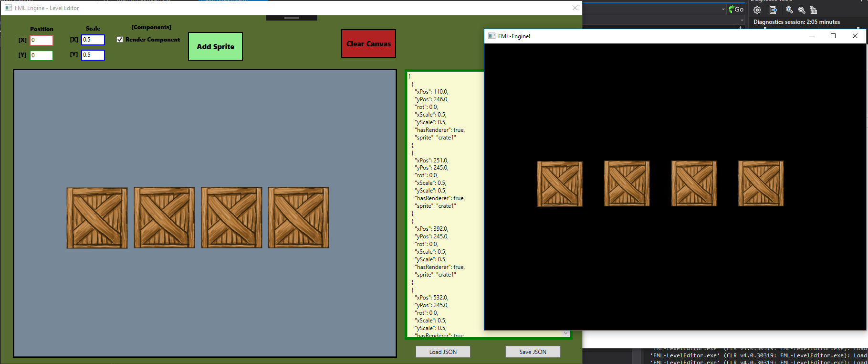
Task: Click the "yPos": 246.0 line in JSON
Action: (431, 99)
